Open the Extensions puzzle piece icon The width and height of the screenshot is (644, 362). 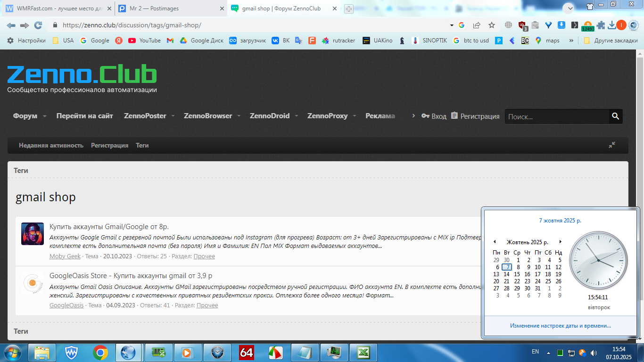[601, 25]
